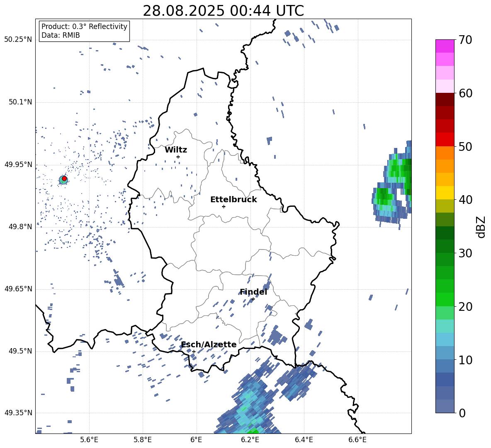The height and width of the screenshot is (448, 491).
Task: Click the Wiltz city label
Action: click(176, 150)
